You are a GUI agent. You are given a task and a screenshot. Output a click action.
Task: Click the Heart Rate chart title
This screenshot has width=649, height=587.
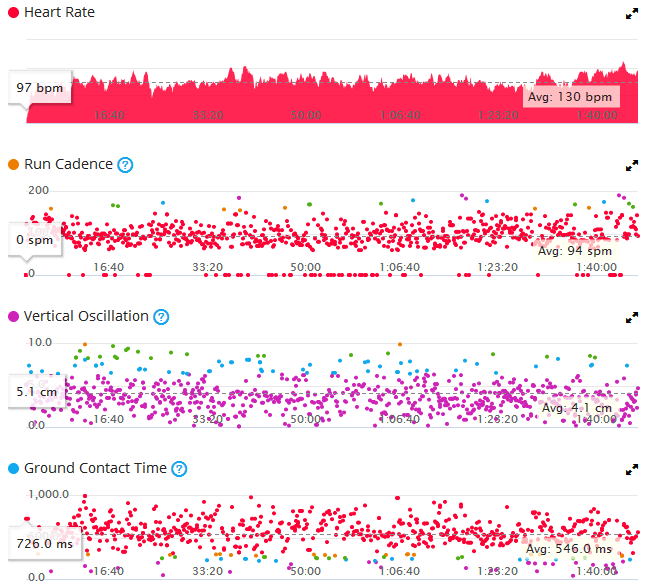pyautogui.click(x=60, y=12)
